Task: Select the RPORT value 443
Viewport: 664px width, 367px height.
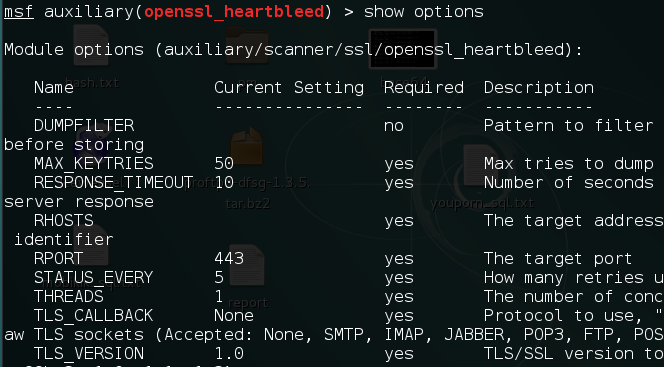Action: 229,258
